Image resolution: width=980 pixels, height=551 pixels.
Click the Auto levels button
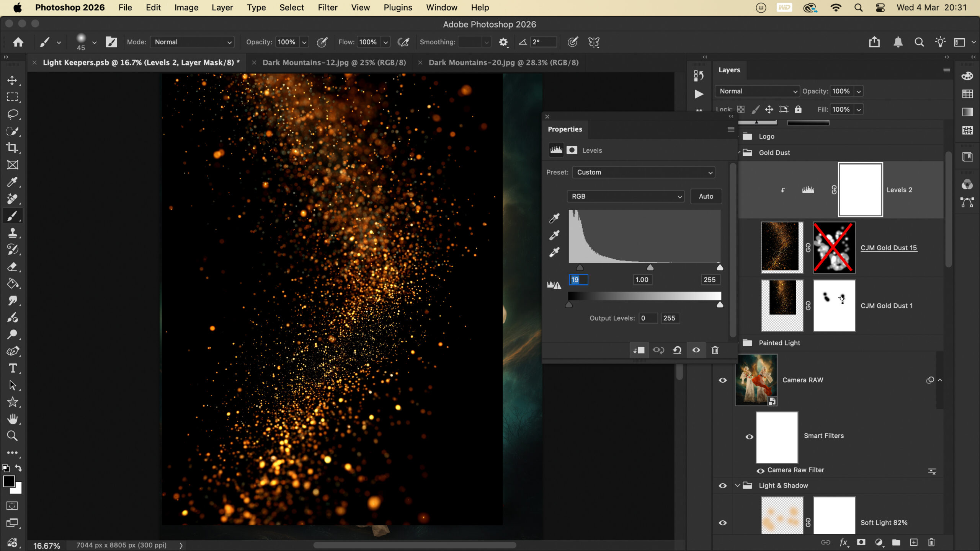(x=706, y=196)
